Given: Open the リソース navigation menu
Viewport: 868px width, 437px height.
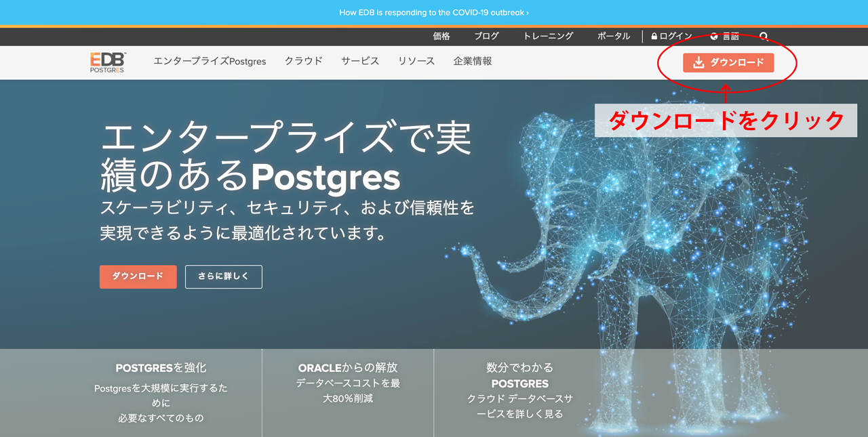Looking at the screenshot, I should (x=416, y=61).
